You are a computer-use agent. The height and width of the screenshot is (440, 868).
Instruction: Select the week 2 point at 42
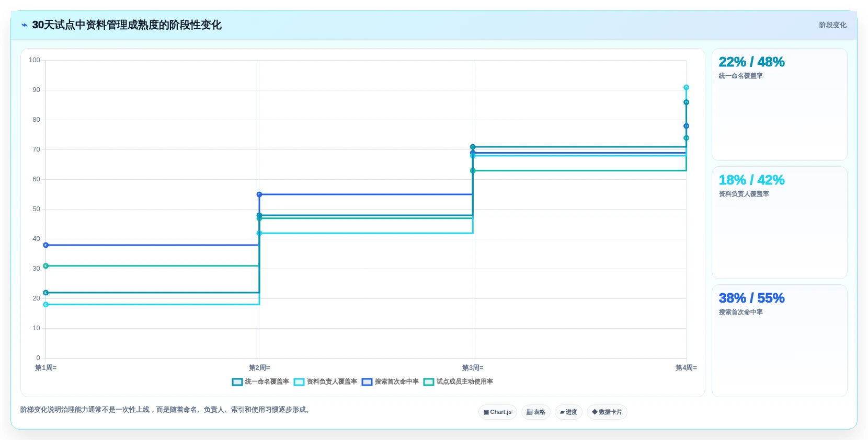(x=259, y=233)
